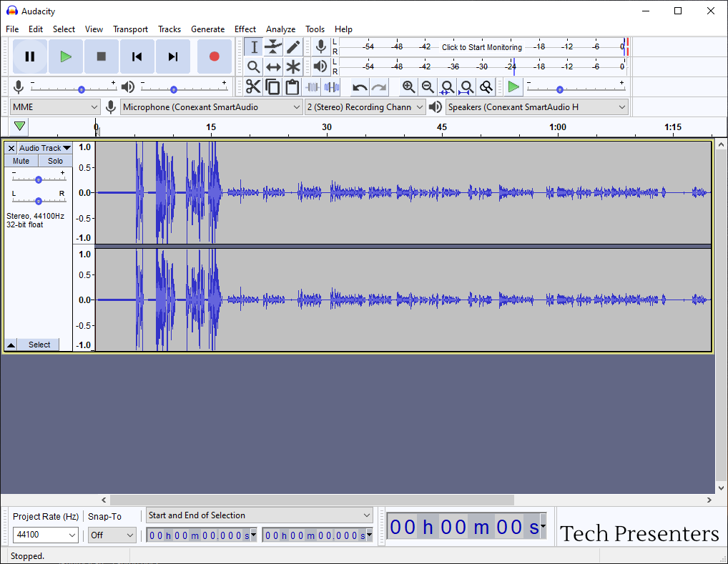Open the Stereo Recording Channels dropdown
Screen dimensions: 728x564
365,107
